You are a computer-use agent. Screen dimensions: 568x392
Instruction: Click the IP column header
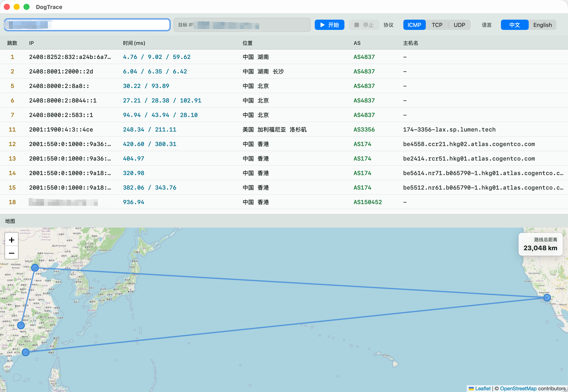pos(31,43)
